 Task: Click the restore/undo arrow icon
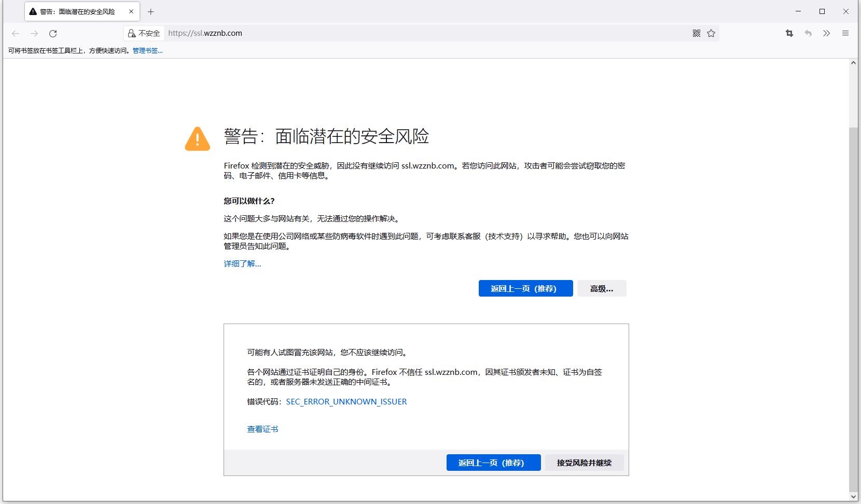click(x=808, y=33)
